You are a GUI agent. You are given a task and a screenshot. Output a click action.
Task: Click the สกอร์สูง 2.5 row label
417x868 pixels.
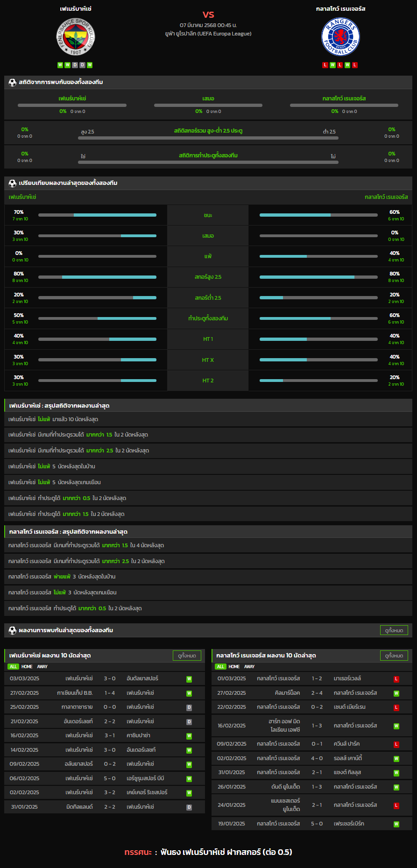coord(208,277)
